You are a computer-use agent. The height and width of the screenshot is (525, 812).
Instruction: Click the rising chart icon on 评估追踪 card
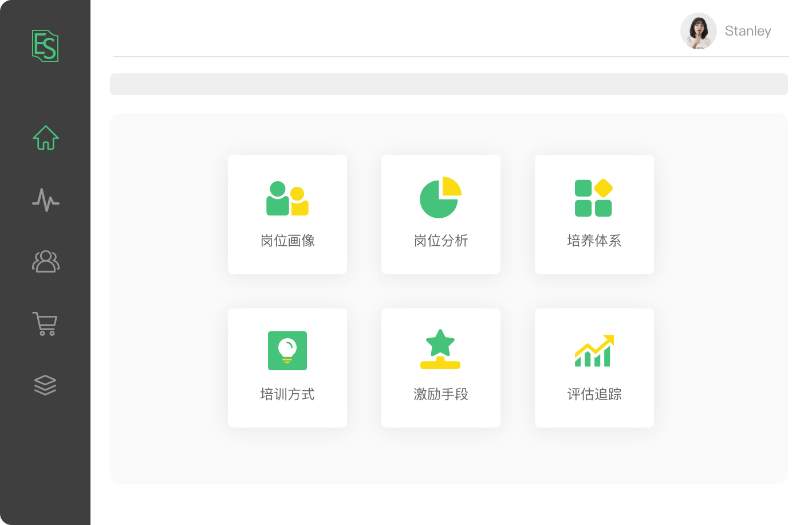click(x=594, y=351)
